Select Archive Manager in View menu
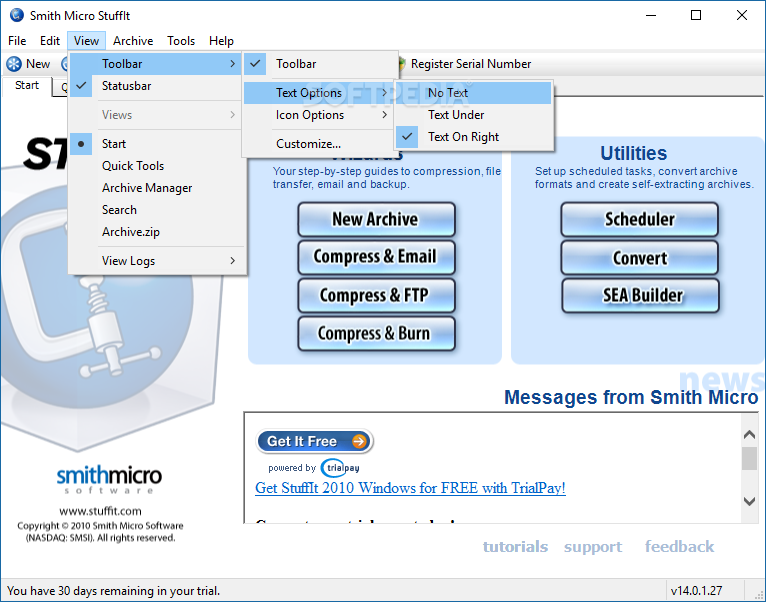Screen dimensions: 766x602 point(155,188)
